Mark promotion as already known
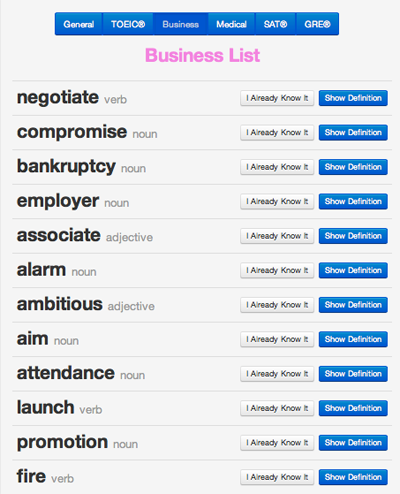 click(277, 443)
